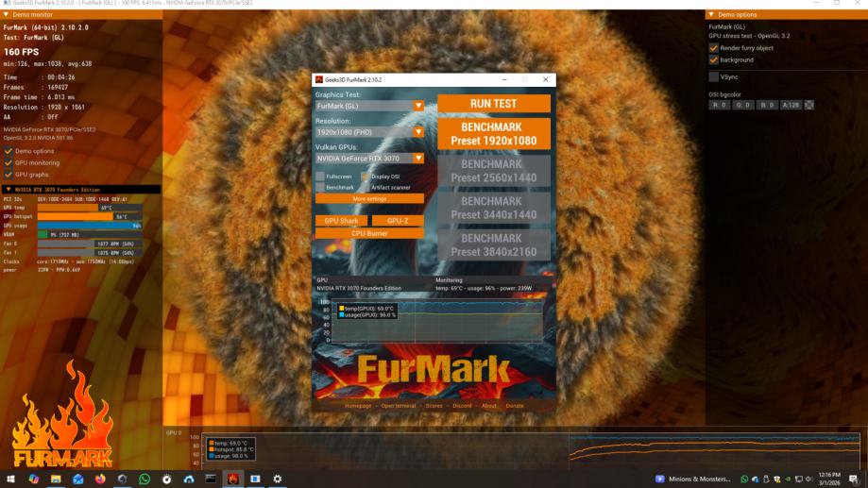Image resolution: width=868 pixels, height=488 pixels.
Task: Open Windows Security shield tray icon
Action: [777, 480]
